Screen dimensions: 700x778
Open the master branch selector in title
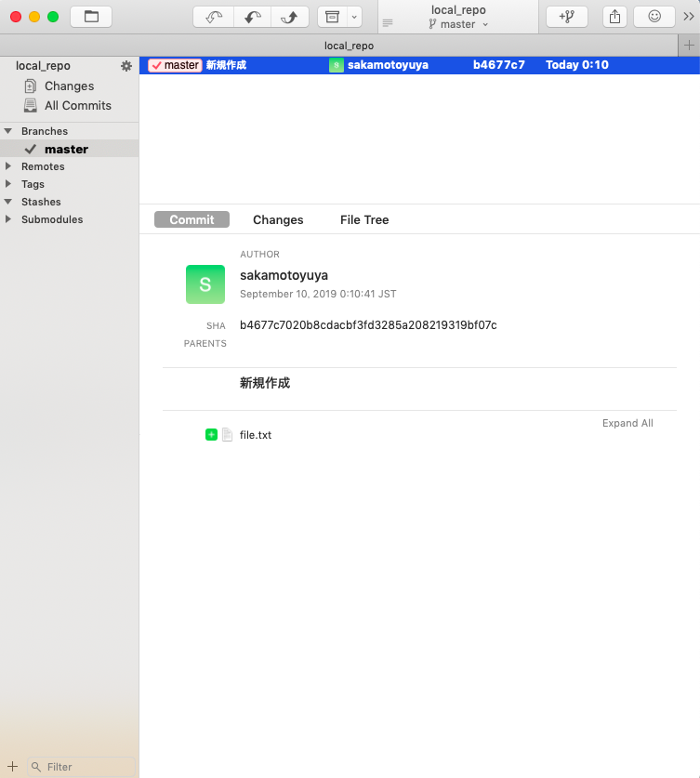pyautogui.click(x=458, y=24)
